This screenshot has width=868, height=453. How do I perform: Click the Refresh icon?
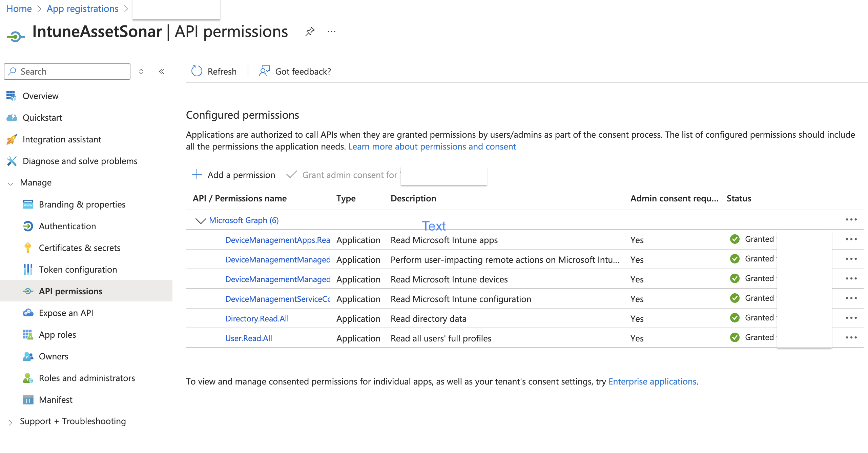[x=197, y=71]
